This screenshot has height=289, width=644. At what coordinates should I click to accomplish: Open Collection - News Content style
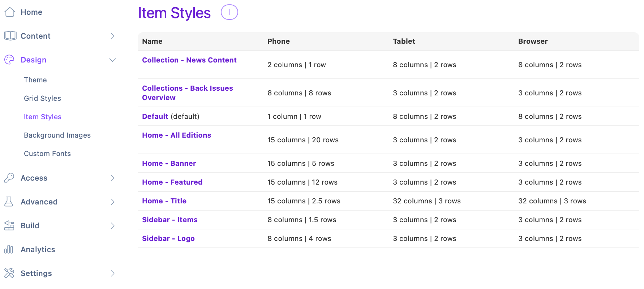pyautogui.click(x=189, y=60)
